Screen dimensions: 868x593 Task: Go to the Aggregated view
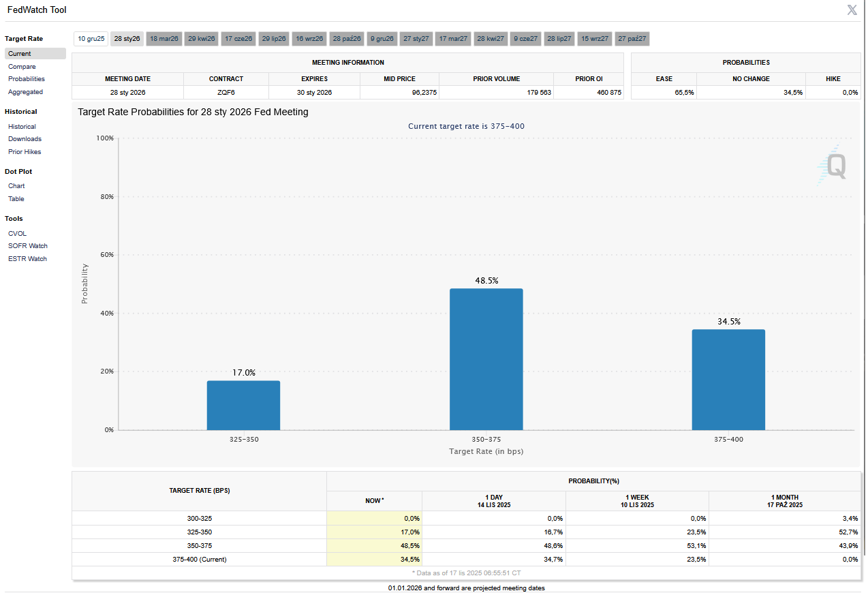[x=25, y=92]
